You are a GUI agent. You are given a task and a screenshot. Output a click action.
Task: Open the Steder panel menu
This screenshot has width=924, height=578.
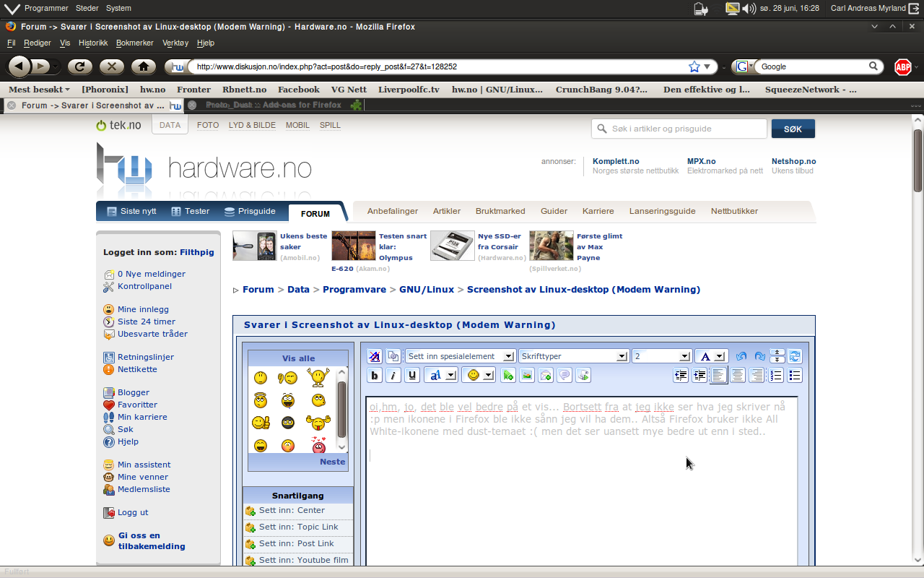(87, 9)
